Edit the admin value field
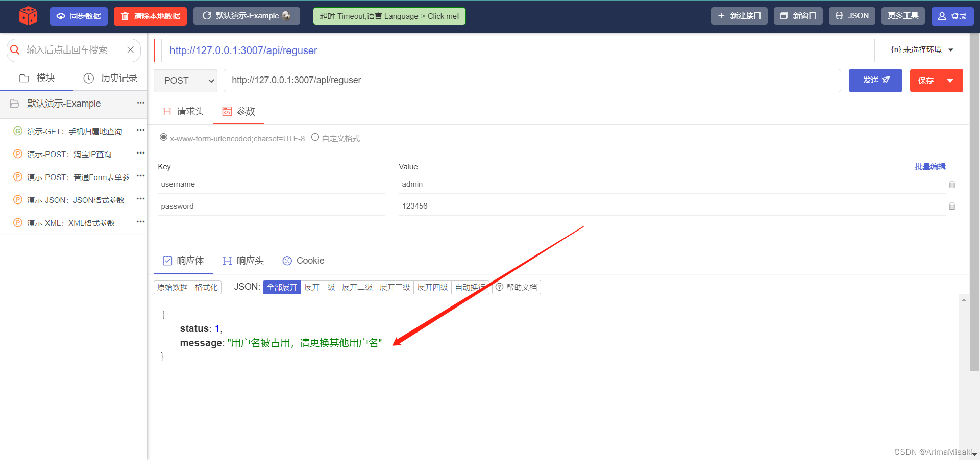The height and width of the screenshot is (460, 980). [x=672, y=184]
